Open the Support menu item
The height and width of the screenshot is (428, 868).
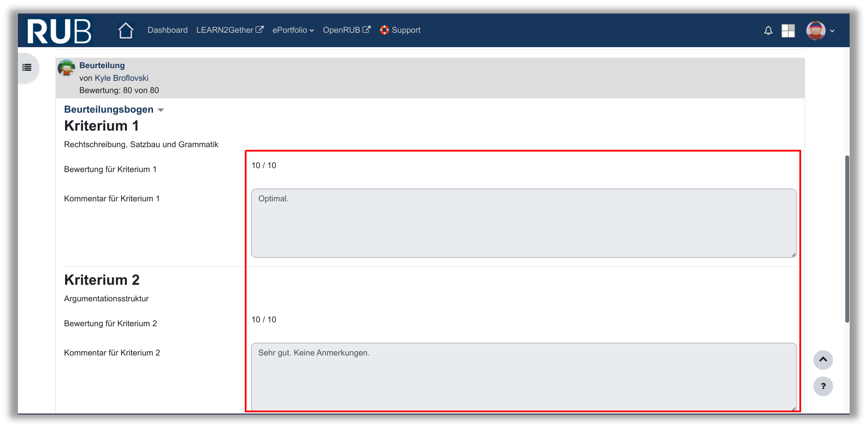coord(400,30)
